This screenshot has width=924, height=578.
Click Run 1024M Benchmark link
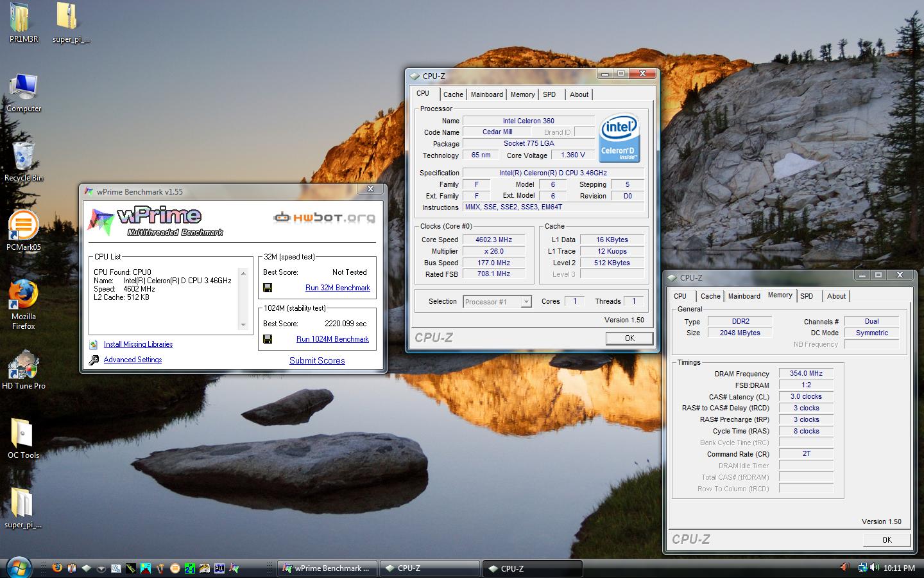332,339
